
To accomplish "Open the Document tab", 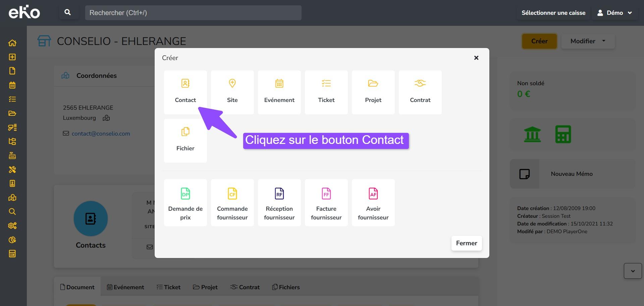I will 77,287.
